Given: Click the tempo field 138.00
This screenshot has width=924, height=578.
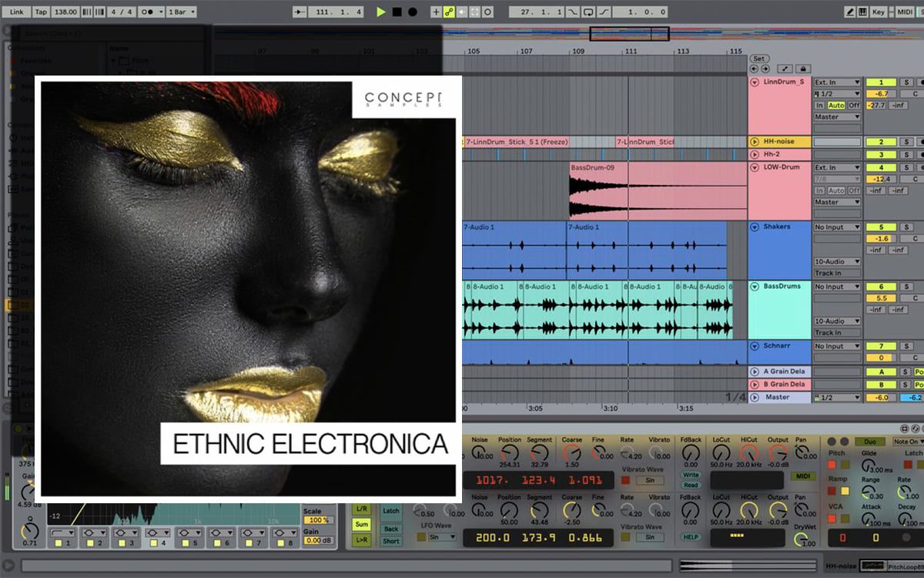Looking at the screenshot, I should 66,12.
